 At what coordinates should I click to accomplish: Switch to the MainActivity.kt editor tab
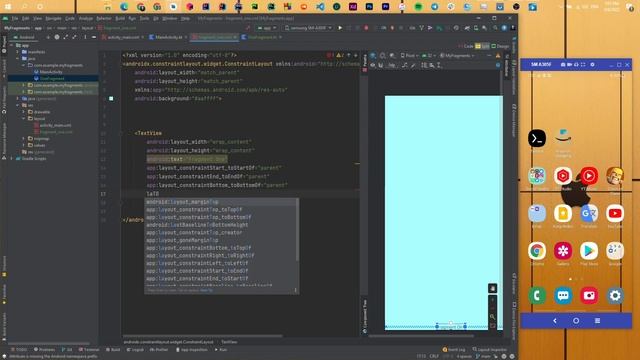click(168, 37)
